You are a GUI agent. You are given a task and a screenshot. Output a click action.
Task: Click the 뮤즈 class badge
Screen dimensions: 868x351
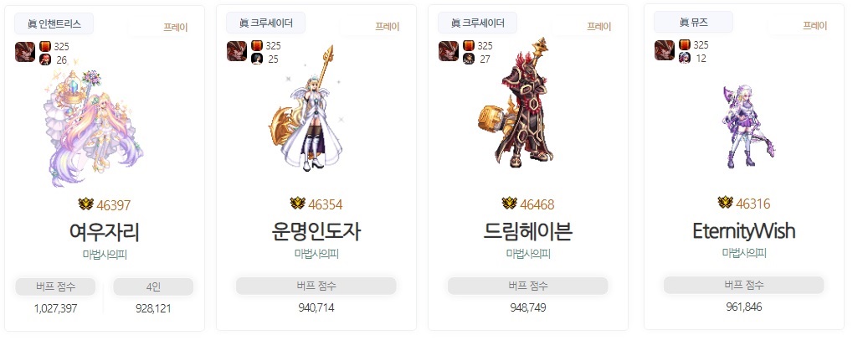(x=693, y=23)
